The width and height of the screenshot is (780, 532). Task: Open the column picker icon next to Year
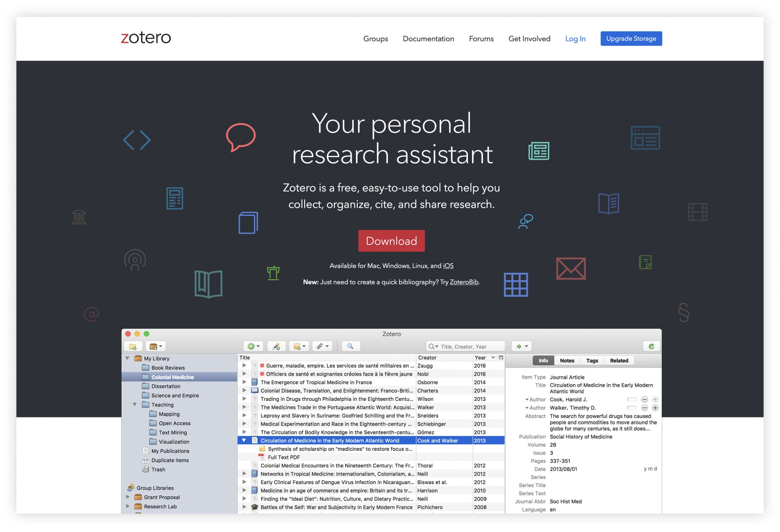[x=501, y=357]
